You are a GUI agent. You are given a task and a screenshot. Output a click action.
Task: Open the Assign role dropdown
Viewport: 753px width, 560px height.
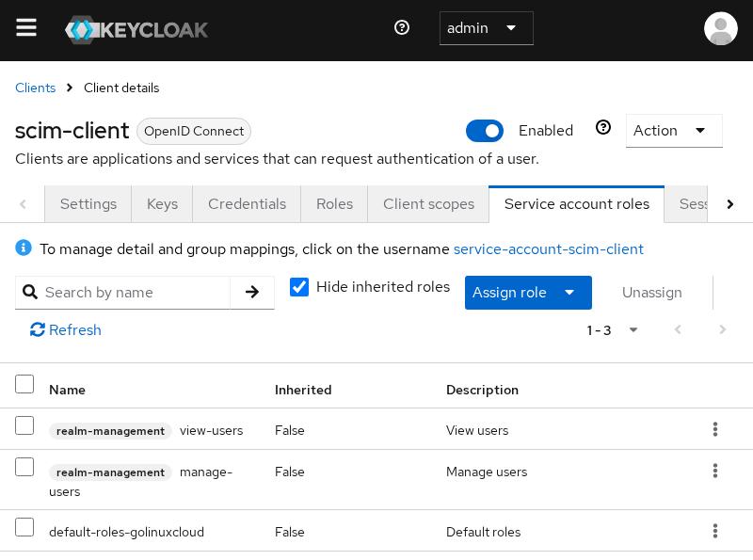pyautogui.click(x=528, y=293)
